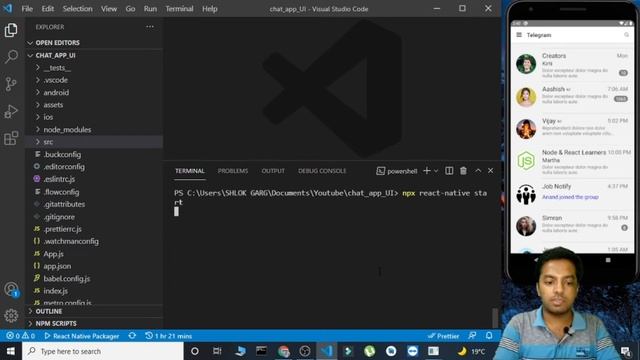
Task: Open the Manage gear settings icon
Action: [11, 316]
